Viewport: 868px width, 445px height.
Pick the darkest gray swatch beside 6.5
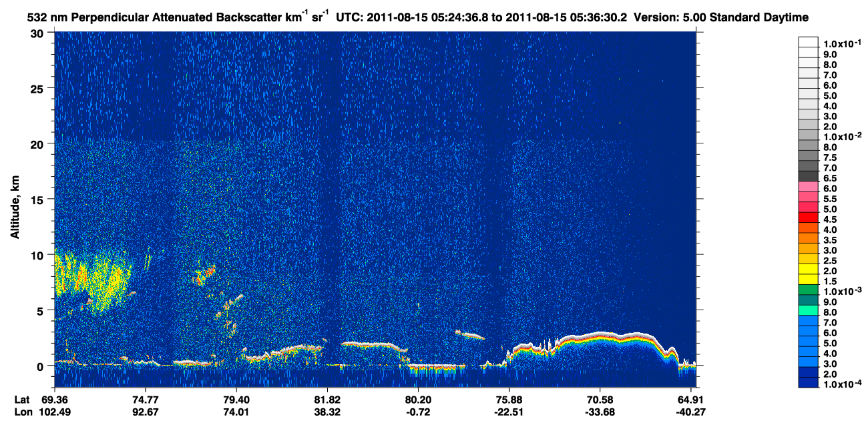[808, 177]
